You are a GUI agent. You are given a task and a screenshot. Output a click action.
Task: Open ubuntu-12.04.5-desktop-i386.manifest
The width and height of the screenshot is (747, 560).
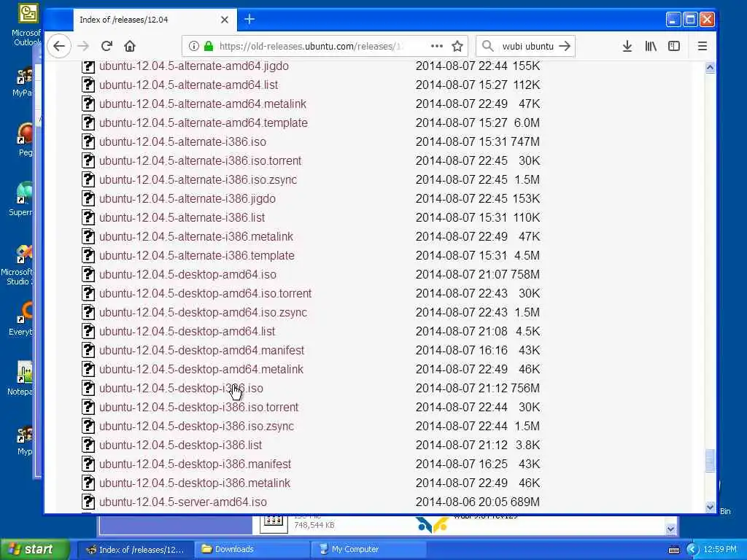point(195,464)
